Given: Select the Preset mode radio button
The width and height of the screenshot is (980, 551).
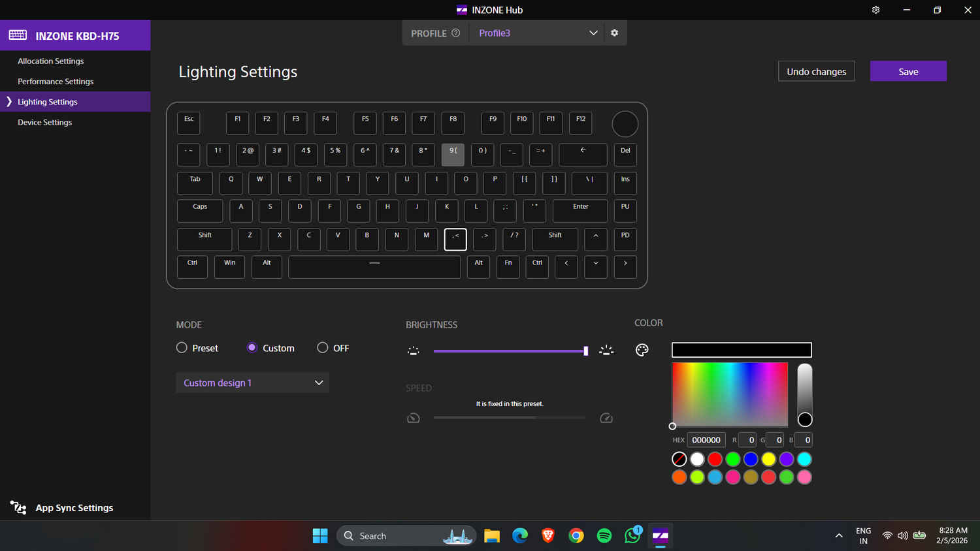Looking at the screenshot, I should [x=182, y=348].
